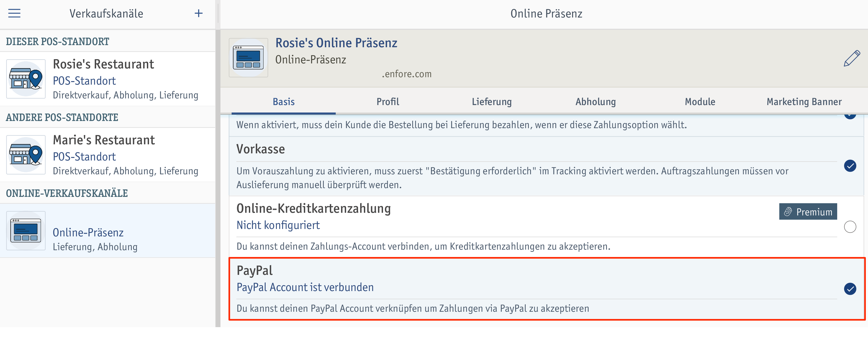This screenshot has height=338, width=868.
Task: Click Online-Präsenz sidebar browser icon
Action: coord(26,231)
